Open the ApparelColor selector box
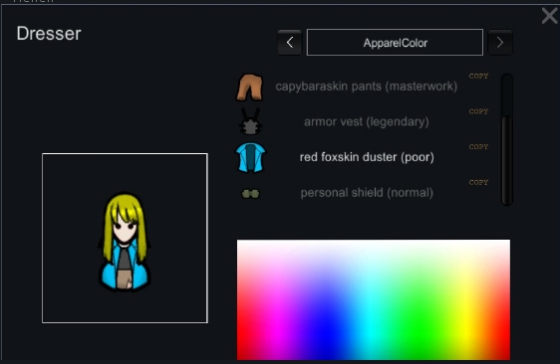Image resolution: width=560 pixels, height=364 pixels. coord(395,43)
